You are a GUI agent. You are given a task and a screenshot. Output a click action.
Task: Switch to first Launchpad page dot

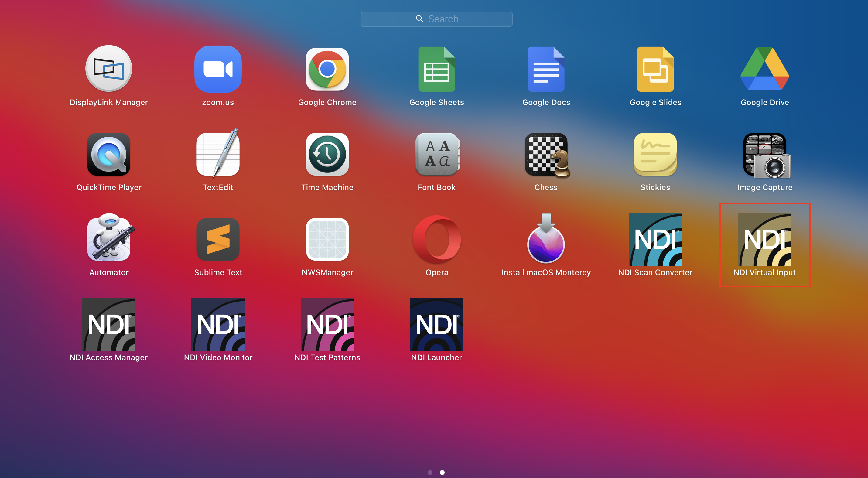coord(430,472)
